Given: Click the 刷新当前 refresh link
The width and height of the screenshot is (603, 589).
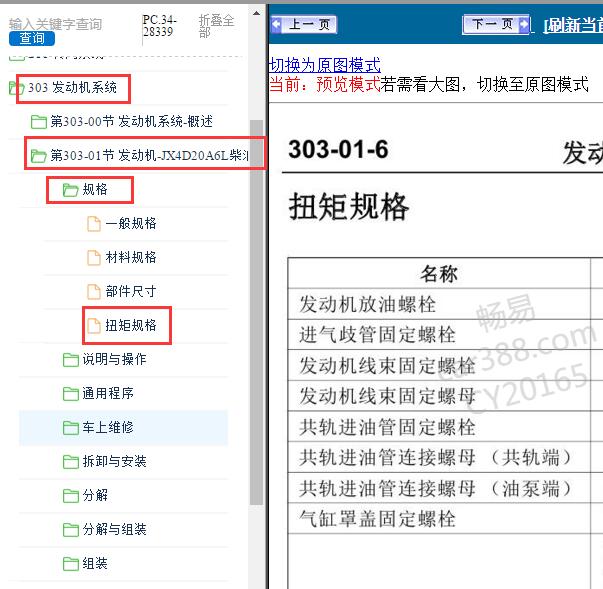Looking at the screenshot, I should click(573, 25).
